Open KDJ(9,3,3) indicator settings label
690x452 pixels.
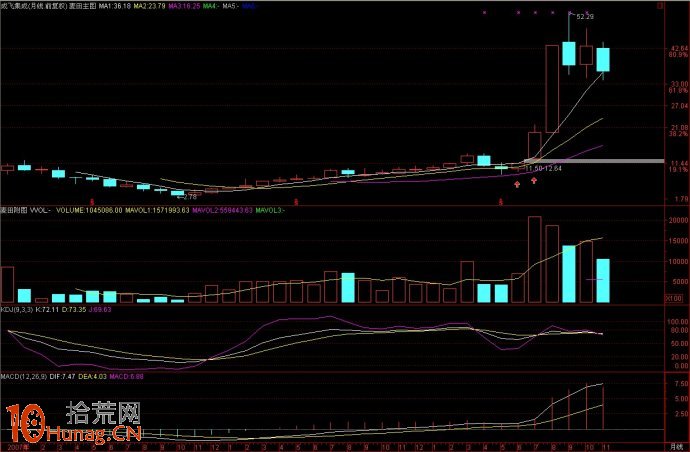pyautogui.click(x=20, y=310)
